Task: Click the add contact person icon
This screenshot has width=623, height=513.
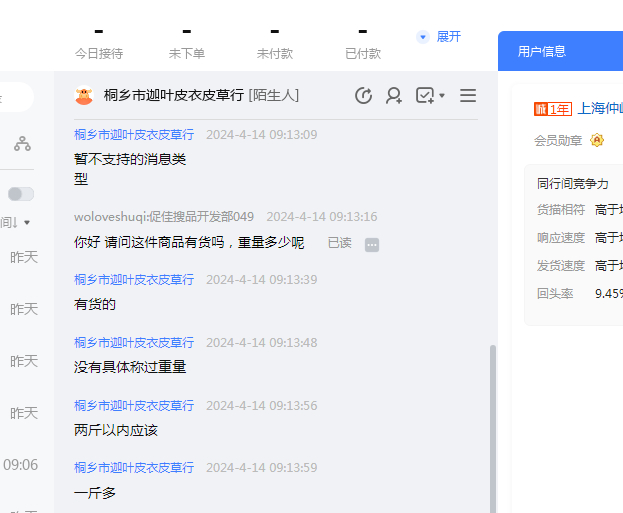Action: 394,96
